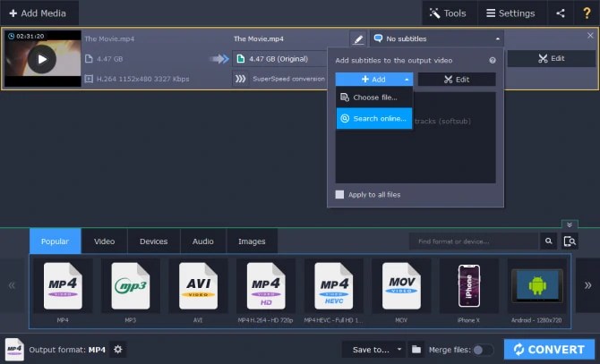Screen dimensions: 600x364
Task: Click the Find format or device field
Action: pyautogui.click(x=474, y=241)
